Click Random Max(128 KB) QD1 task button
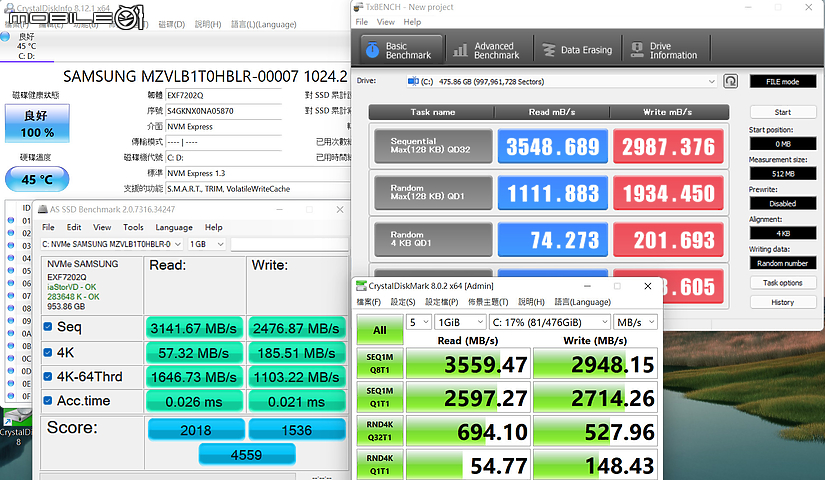 point(433,193)
